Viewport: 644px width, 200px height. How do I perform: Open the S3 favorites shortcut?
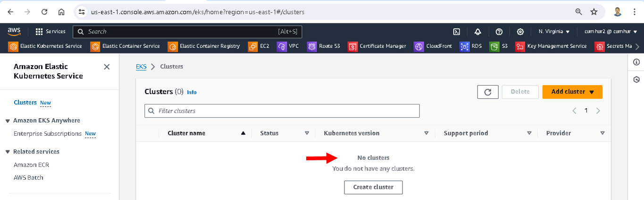[499, 46]
